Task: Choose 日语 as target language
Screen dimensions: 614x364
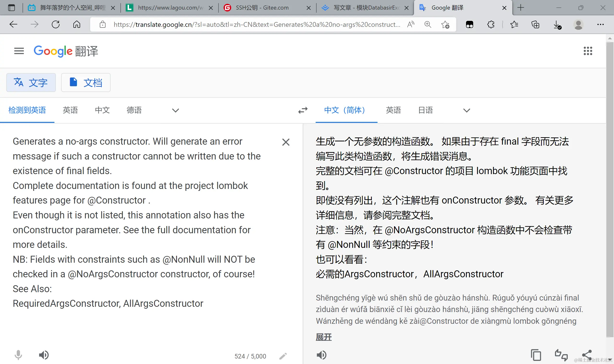Action: pos(425,110)
